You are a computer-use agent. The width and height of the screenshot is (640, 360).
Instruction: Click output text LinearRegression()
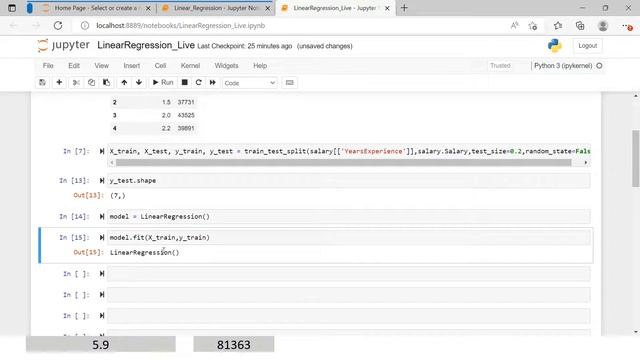[144, 252]
